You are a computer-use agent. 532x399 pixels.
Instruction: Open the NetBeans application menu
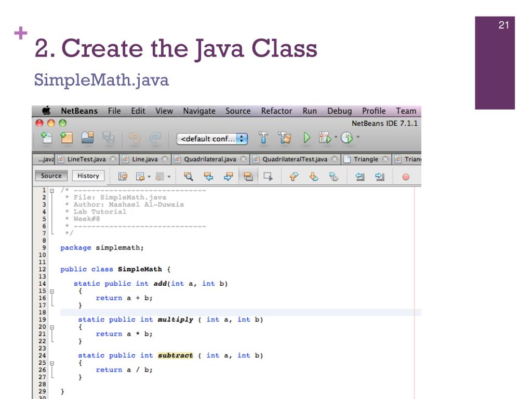click(79, 111)
